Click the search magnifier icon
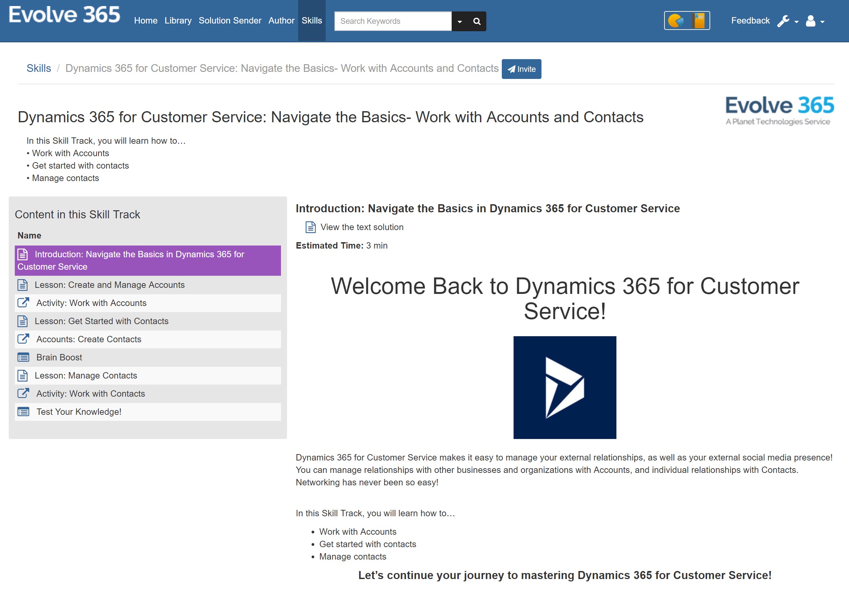The width and height of the screenshot is (849, 616). click(477, 21)
